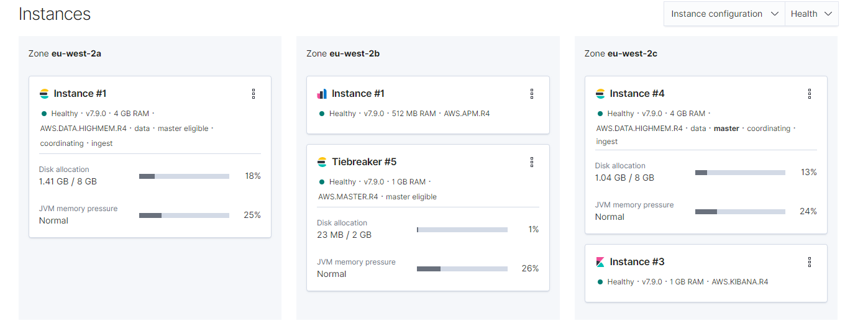Image resolution: width=868 pixels, height=326 pixels.
Task: Click the Zone eu-west-2b label
Action: tap(343, 53)
